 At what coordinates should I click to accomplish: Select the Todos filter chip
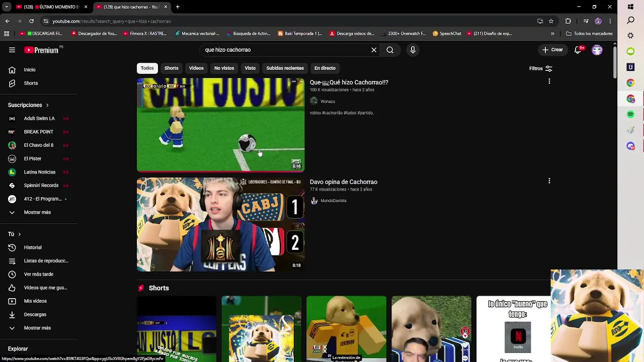(147, 68)
